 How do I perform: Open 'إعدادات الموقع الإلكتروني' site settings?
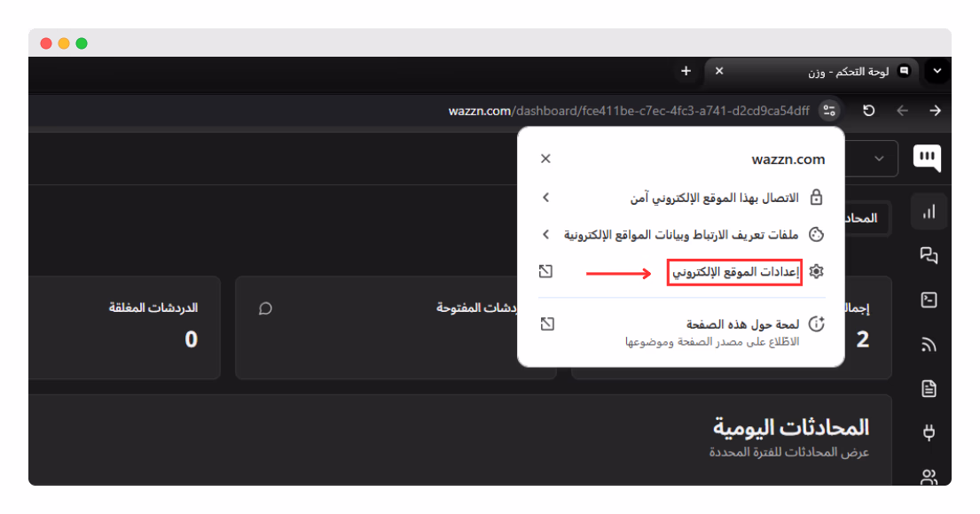tap(735, 272)
